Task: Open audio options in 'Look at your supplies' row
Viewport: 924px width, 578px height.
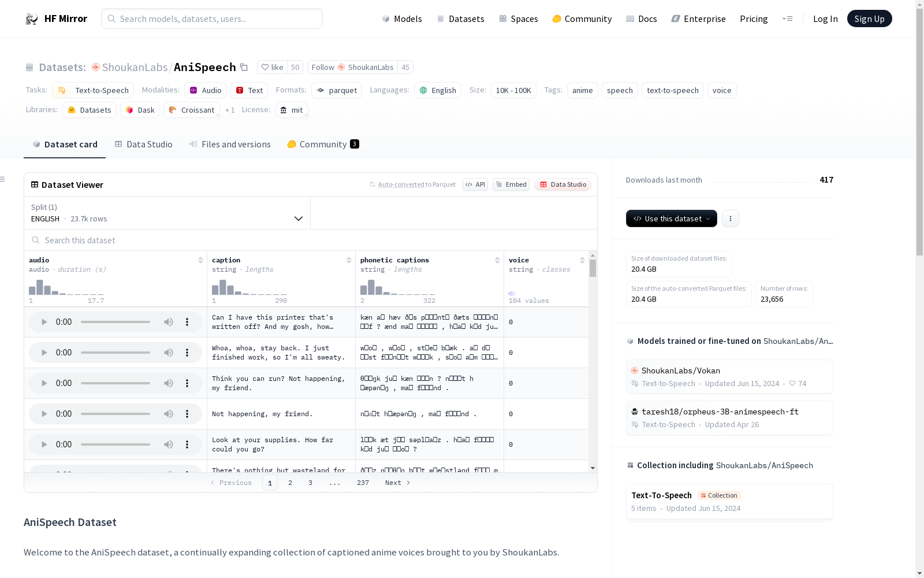Action: pos(187,444)
